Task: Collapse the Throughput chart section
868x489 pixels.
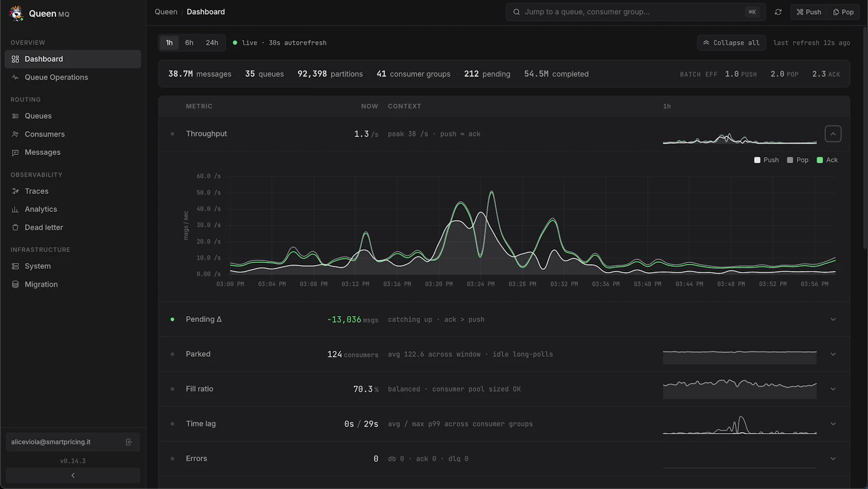Action: (833, 134)
